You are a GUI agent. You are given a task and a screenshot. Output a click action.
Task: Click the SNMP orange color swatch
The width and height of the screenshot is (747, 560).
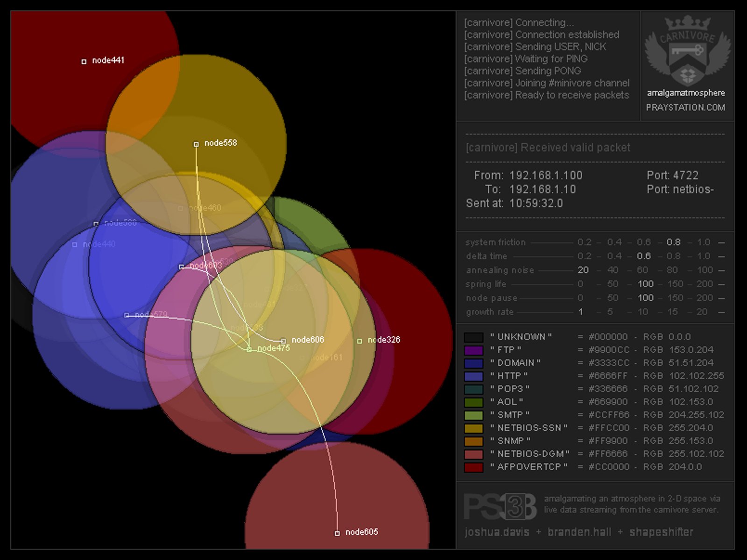473,441
